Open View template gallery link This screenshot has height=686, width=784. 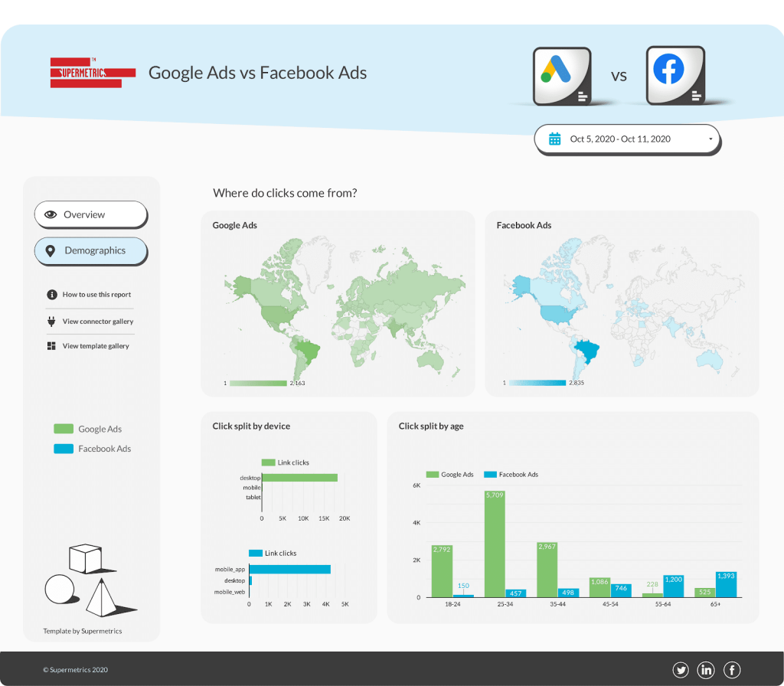(96, 346)
